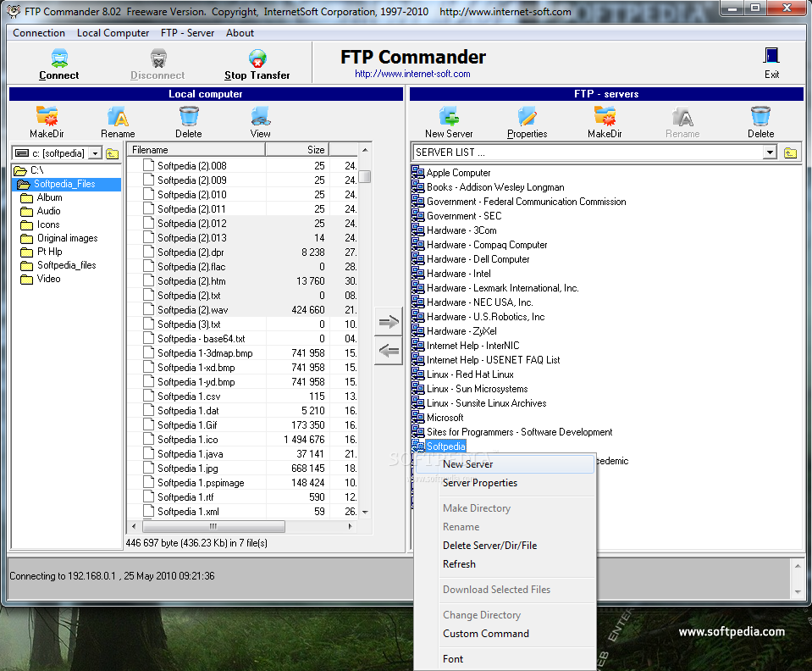Screen dimensions: 812x671
Task: Click the Apple Computer server icon
Action: pyautogui.click(x=418, y=172)
